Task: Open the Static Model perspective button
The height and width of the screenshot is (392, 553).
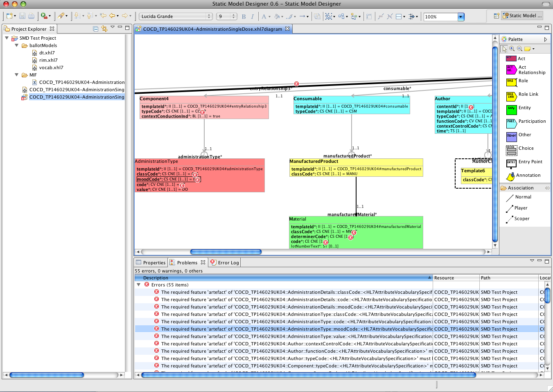Action: click(x=522, y=16)
